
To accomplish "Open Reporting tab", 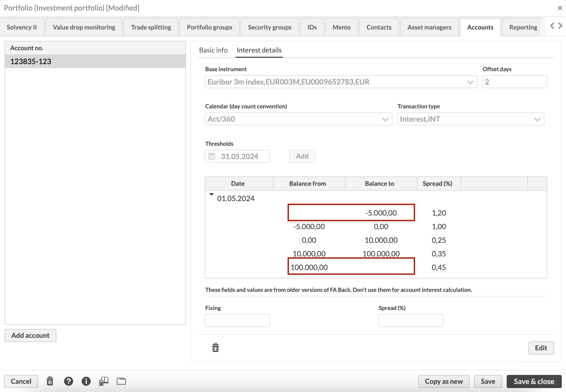I will click(x=523, y=27).
